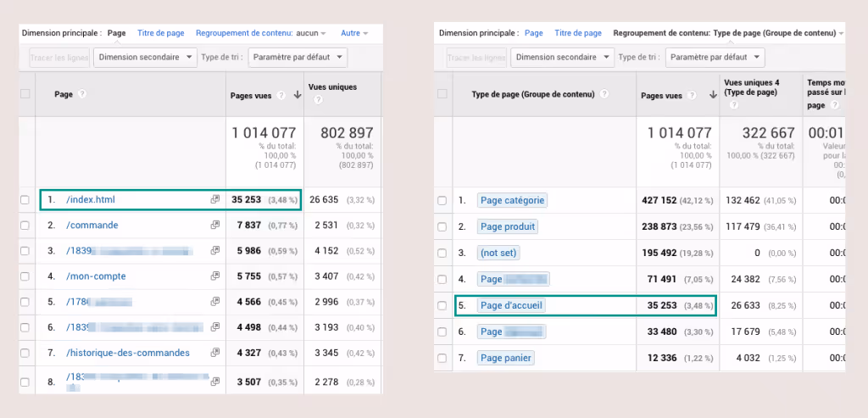Open the Page d'accueil content group

coord(512,305)
